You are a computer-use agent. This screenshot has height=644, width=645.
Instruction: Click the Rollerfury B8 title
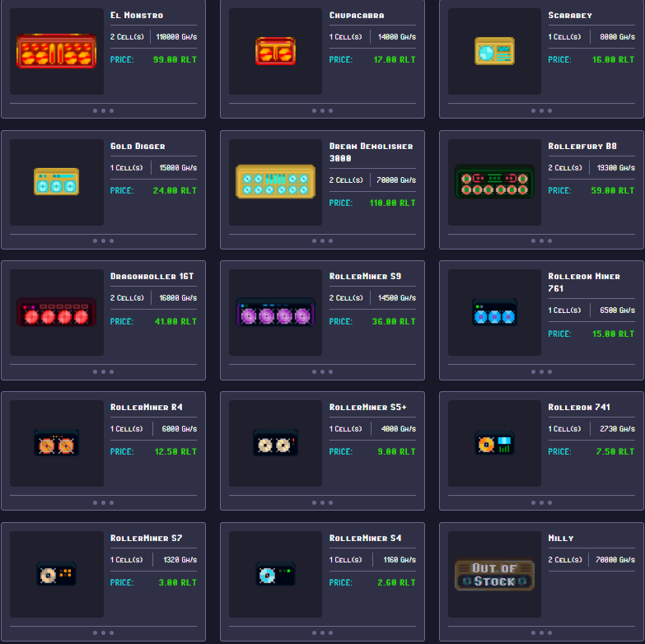pos(582,146)
